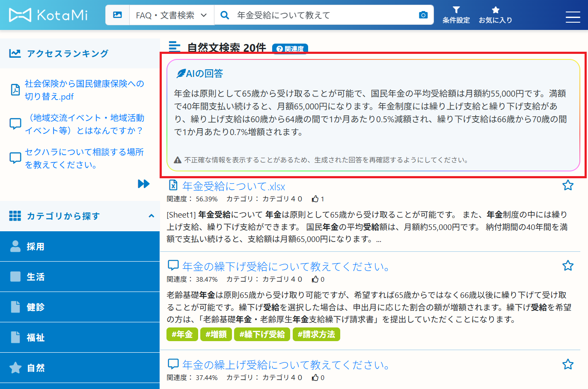
Task: Click the 関連度 help badge
Action: tap(290, 49)
